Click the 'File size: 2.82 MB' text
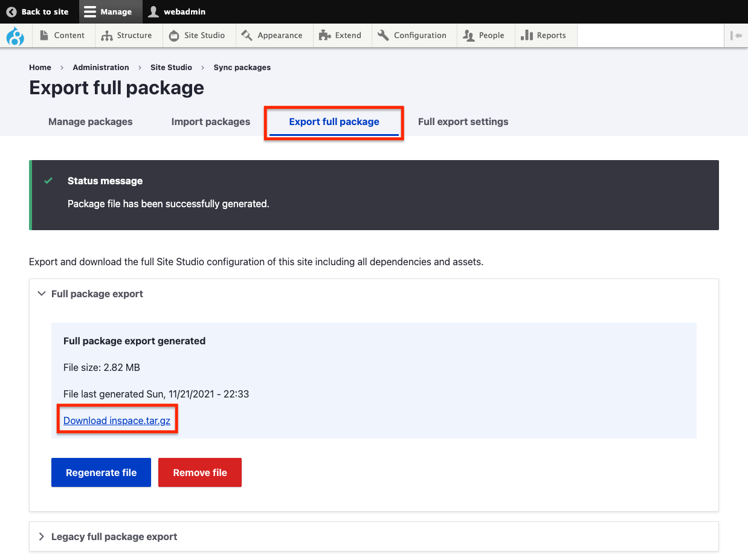Image resolution: width=748 pixels, height=560 pixels. (102, 367)
